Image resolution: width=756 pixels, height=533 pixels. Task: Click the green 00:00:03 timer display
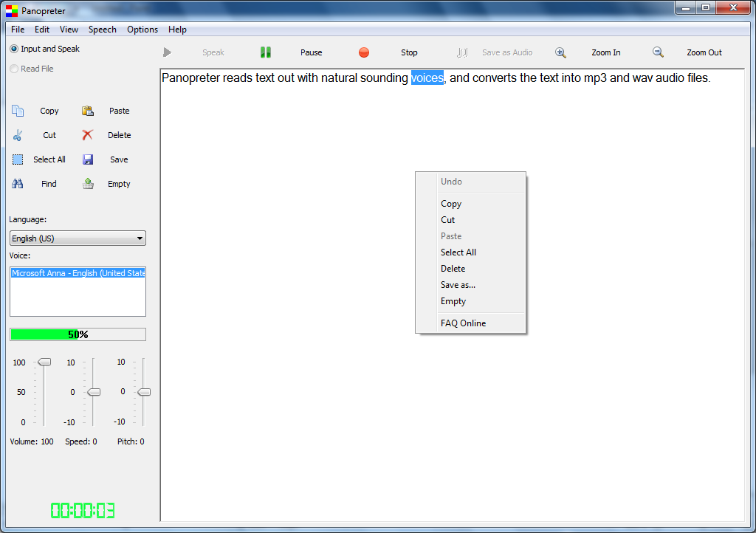click(x=83, y=510)
